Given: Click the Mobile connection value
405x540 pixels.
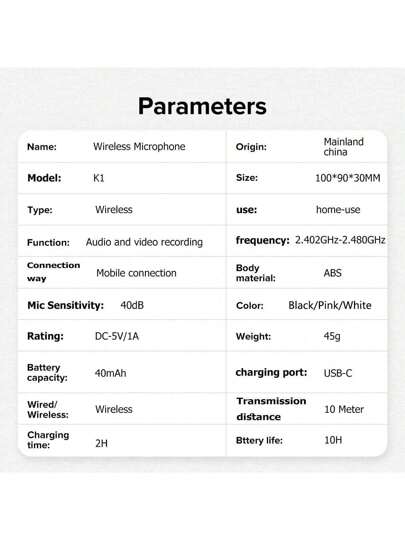Looking at the screenshot, I should click(x=136, y=273).
